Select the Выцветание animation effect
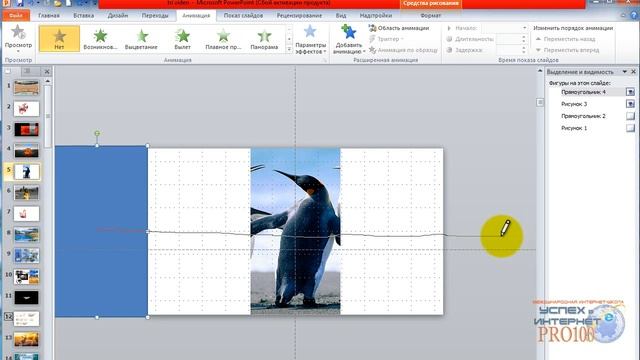The width and height of the screenshot is (640, 360). click(141, 38)
